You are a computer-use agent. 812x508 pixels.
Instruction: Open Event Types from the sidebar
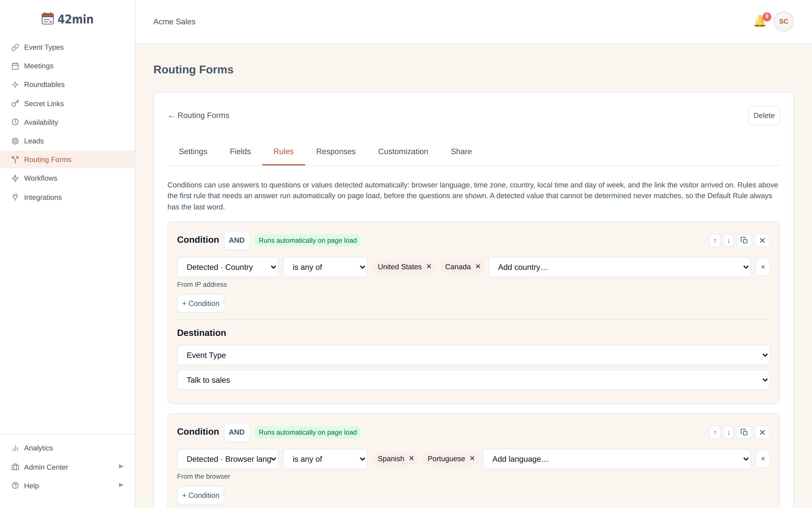67,47
